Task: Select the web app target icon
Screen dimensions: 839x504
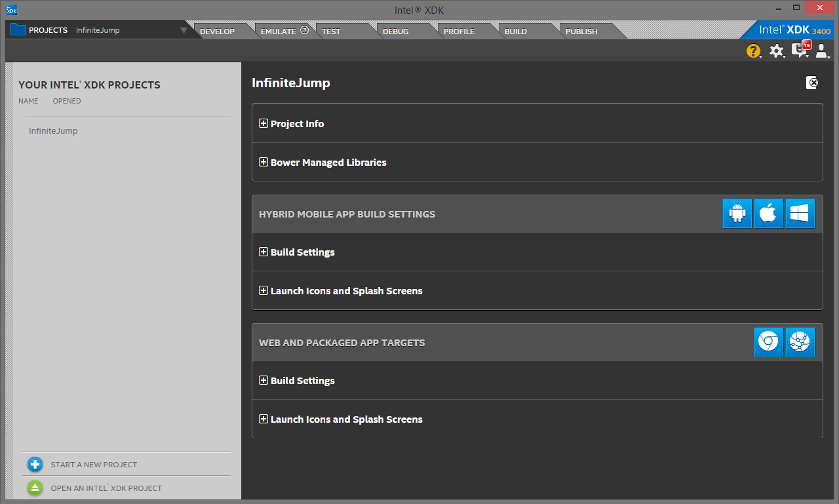Action: pyautogui.click(x=800, y=342)
